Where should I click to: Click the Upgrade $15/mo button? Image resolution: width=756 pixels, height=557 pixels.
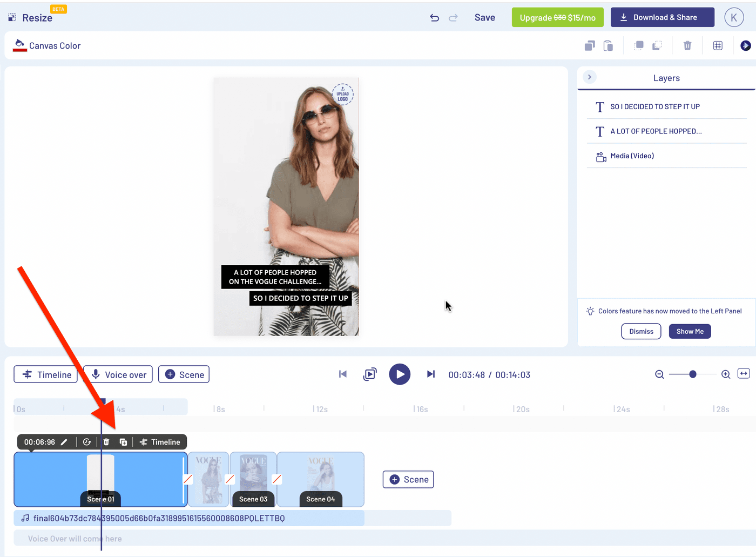tap(557, 17)
